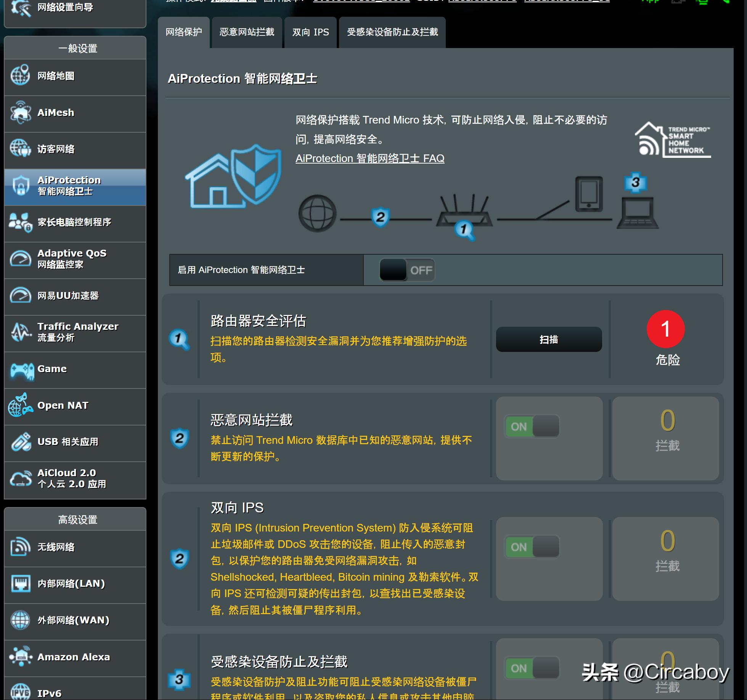
Task: Switch to the 受感染设备防止及拦截 tab
Action: point(392,33)
